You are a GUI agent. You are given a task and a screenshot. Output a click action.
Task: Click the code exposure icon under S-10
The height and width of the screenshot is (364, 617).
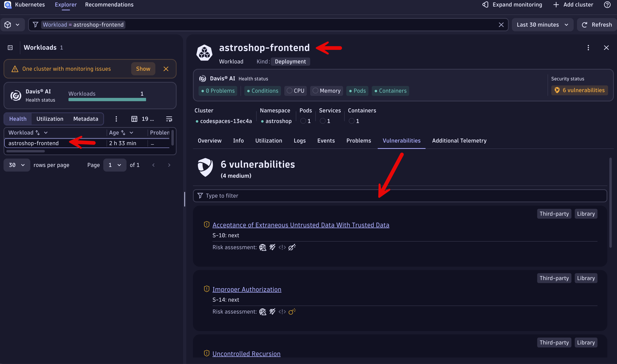click(282, 247)
